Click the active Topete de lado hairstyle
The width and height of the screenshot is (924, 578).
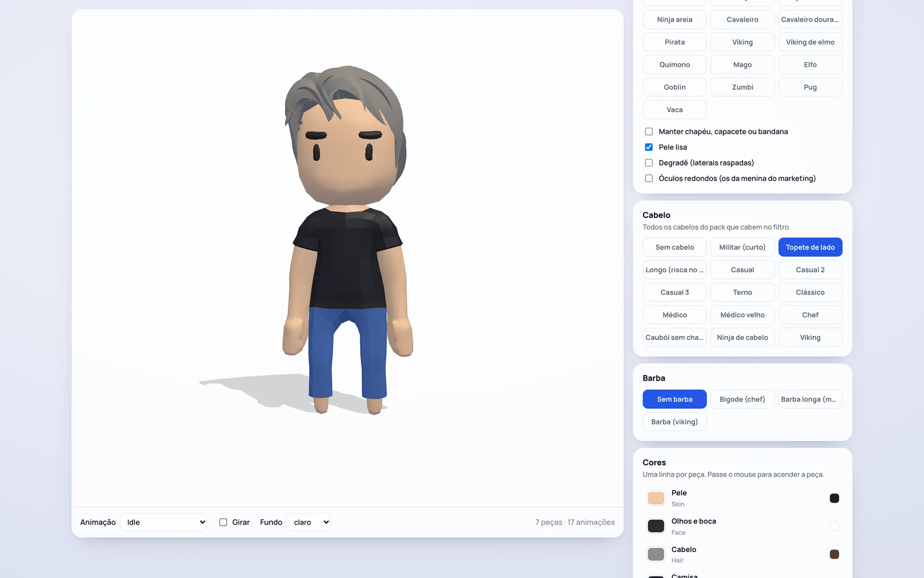click(x=810, y=247)
